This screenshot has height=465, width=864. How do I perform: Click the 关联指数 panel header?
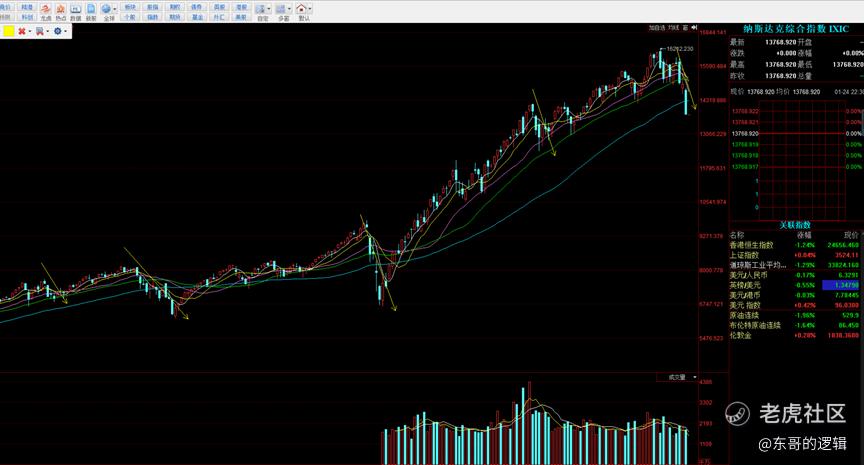pos(795,225)
